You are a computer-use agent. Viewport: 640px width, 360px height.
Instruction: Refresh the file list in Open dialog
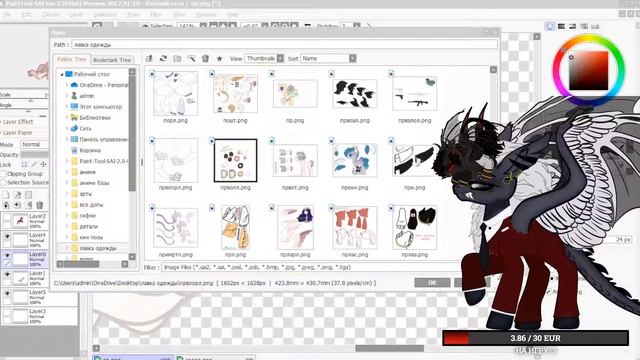point(163,59)
